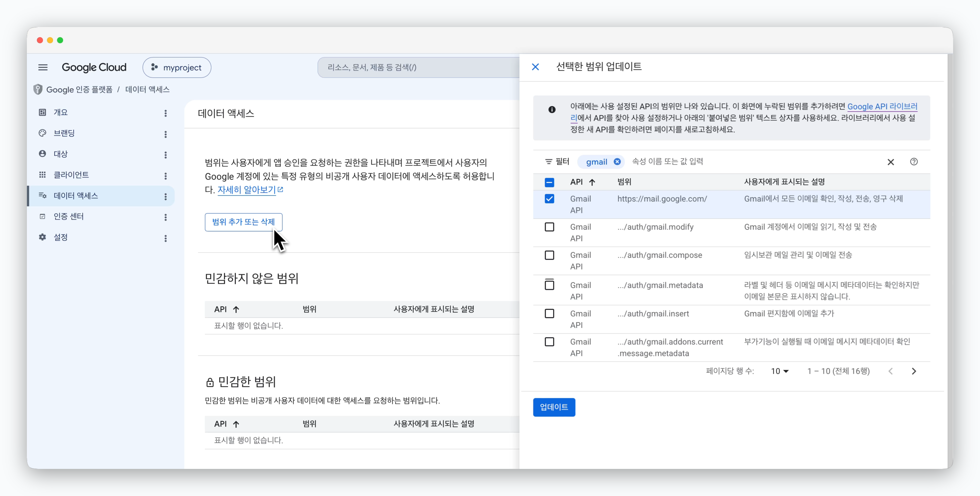Check the gmail.addons.current.message.metadata checkbox
The image size is (980, 496).
click(x=549, y=342)
